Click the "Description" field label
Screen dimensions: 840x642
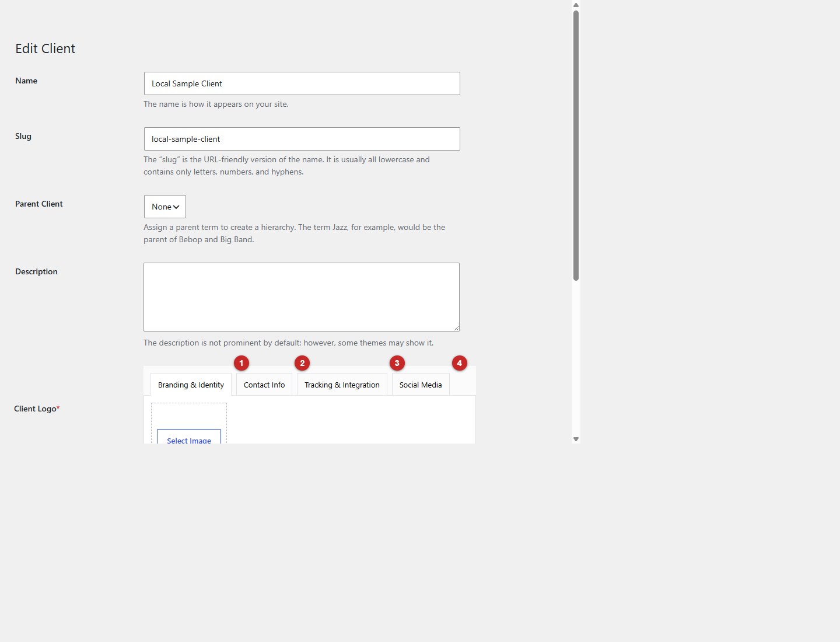(x=36, y=271)
